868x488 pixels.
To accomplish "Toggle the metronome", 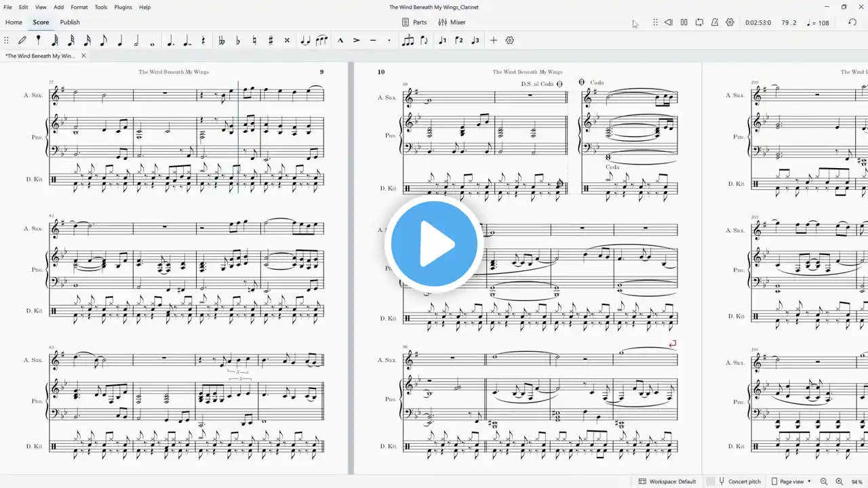I will pos(715,22).
